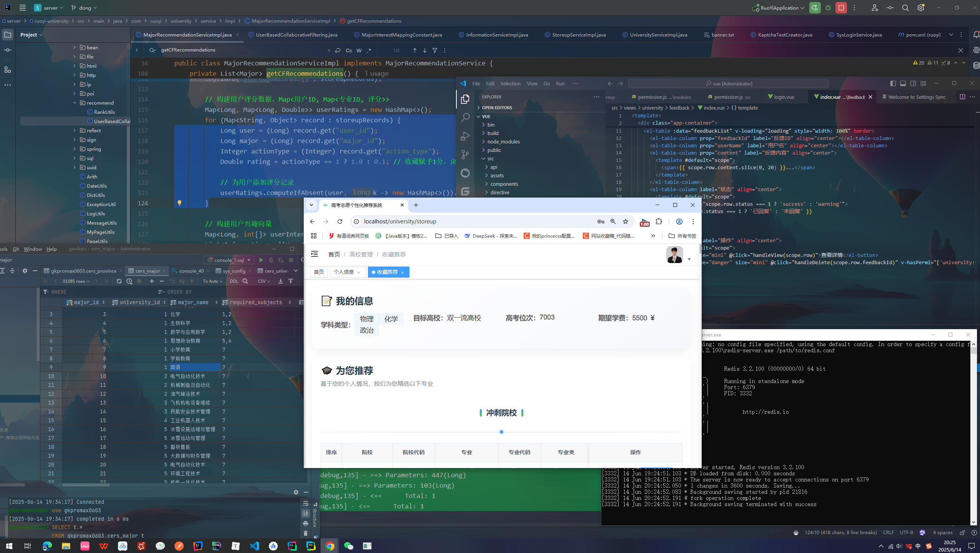
Task: Toggle match case Cc in find bar
Action: tap(349, 50)
